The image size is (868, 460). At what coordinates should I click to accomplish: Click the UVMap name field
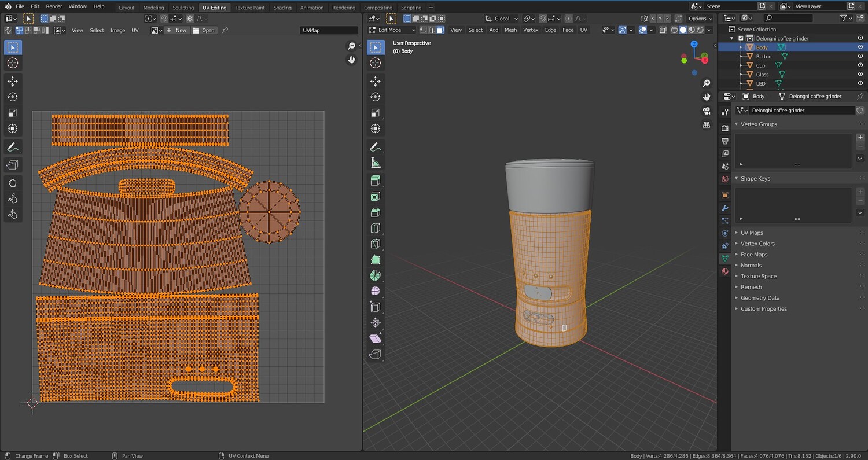point(328,30)
